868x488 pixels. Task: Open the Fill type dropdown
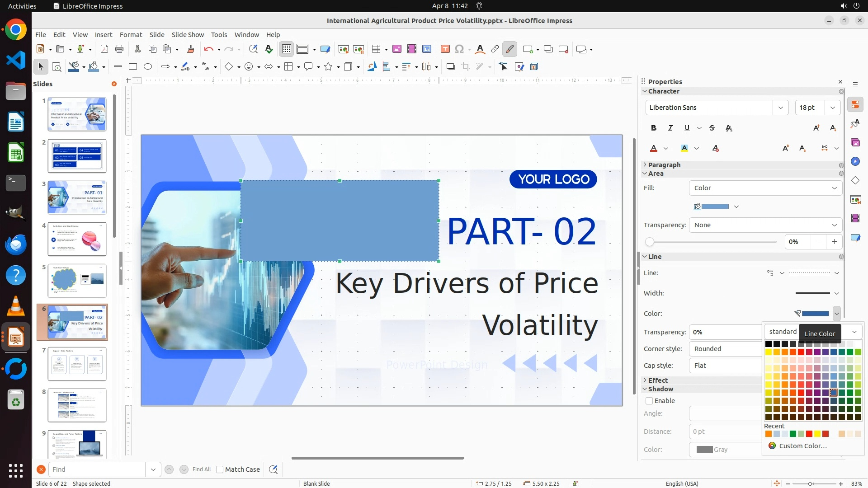click(765, 188)
